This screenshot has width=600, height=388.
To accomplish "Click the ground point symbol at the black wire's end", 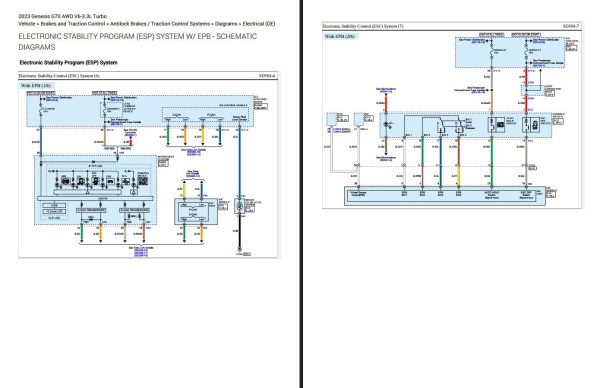I will (x=240, y=249).
